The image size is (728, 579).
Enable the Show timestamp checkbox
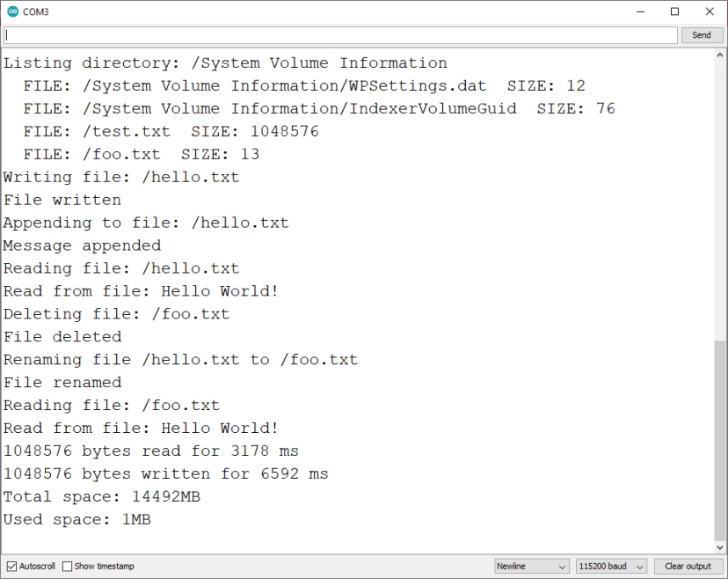pos(67,566)
